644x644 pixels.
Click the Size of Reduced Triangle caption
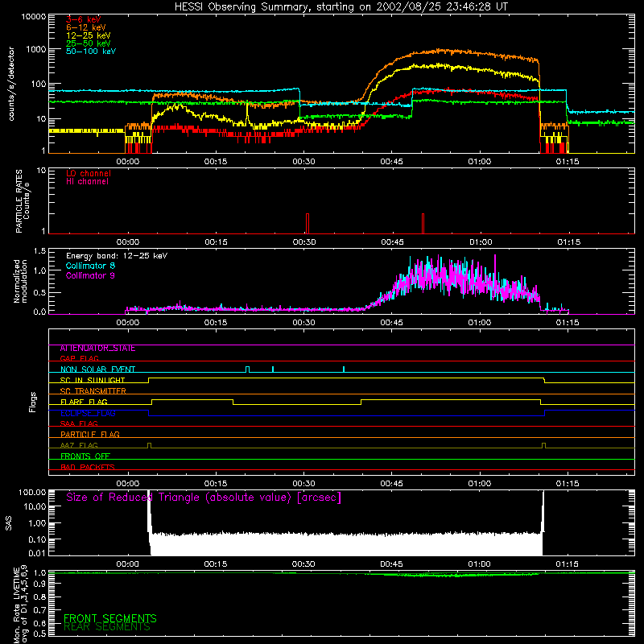point(204,497)
